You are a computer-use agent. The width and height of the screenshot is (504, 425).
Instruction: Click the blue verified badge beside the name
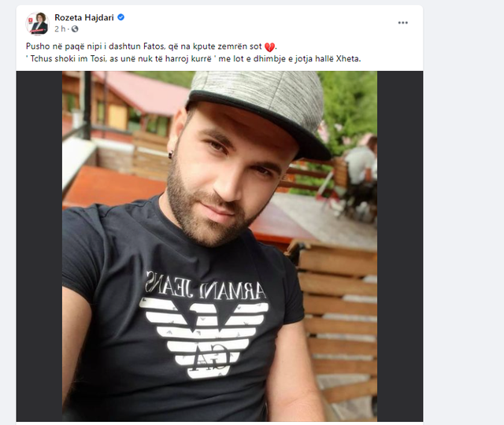[x=120, y=17]
